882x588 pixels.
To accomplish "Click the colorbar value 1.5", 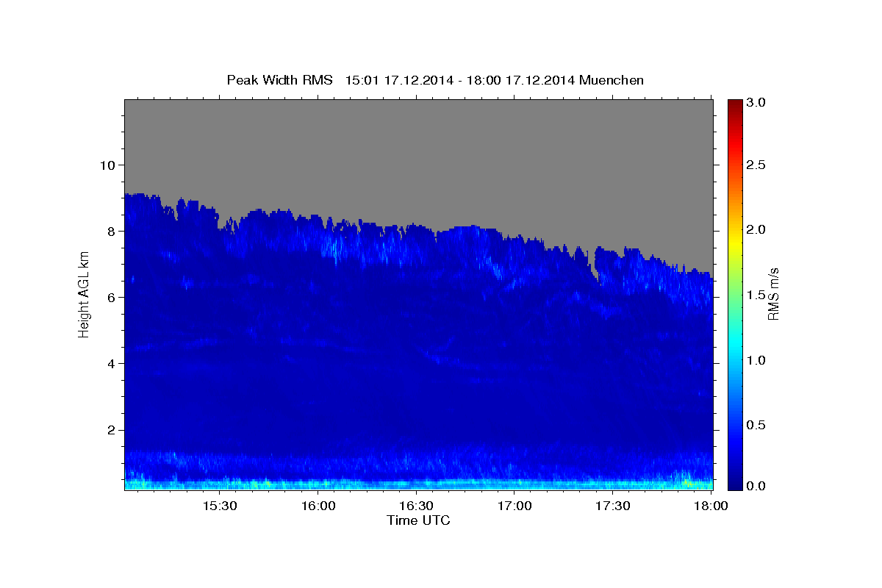I will 757,295.
